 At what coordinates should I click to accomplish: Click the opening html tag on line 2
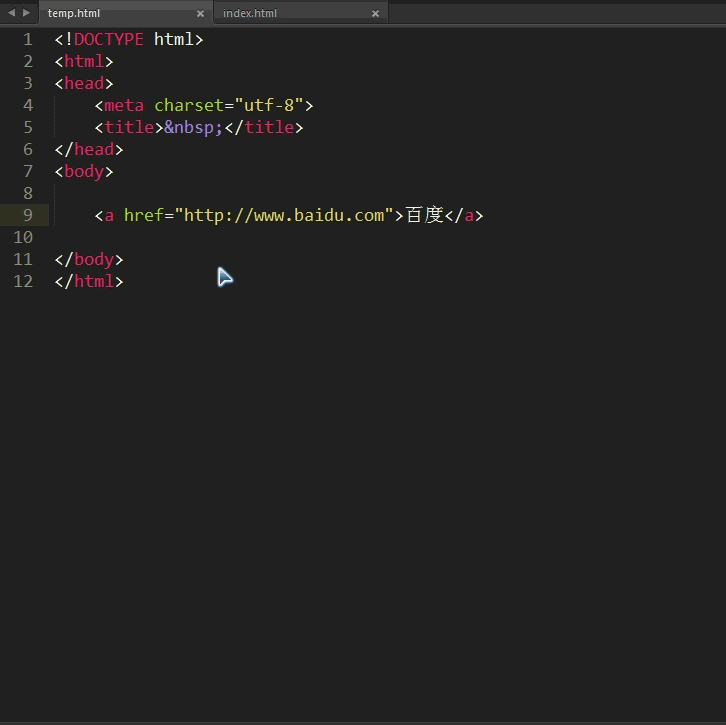tap(84, 62)
